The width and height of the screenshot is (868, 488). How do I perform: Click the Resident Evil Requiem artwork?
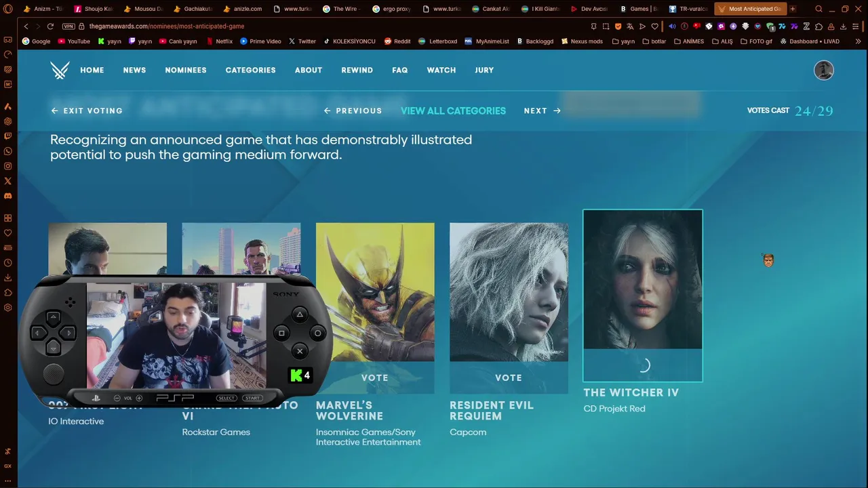pyautogui.click(x=509, y=292)
